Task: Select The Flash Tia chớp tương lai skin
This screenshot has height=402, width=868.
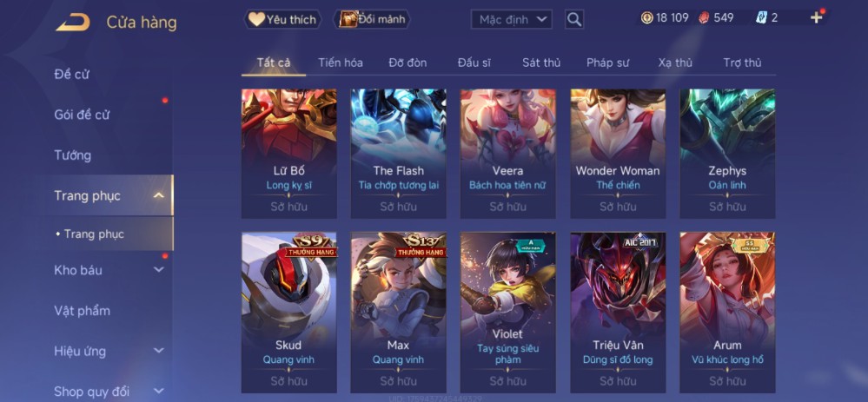Action: [399, 154]
